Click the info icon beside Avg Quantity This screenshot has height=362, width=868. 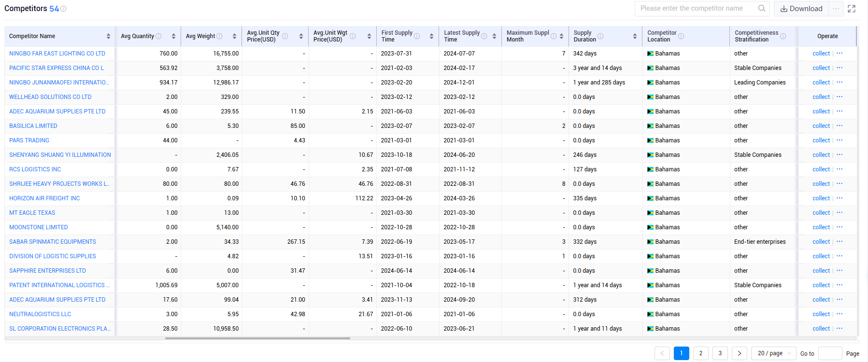pos(158,36)
